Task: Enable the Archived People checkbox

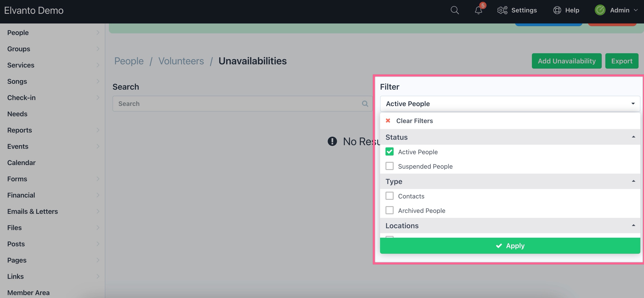Action: coord(390,210)
